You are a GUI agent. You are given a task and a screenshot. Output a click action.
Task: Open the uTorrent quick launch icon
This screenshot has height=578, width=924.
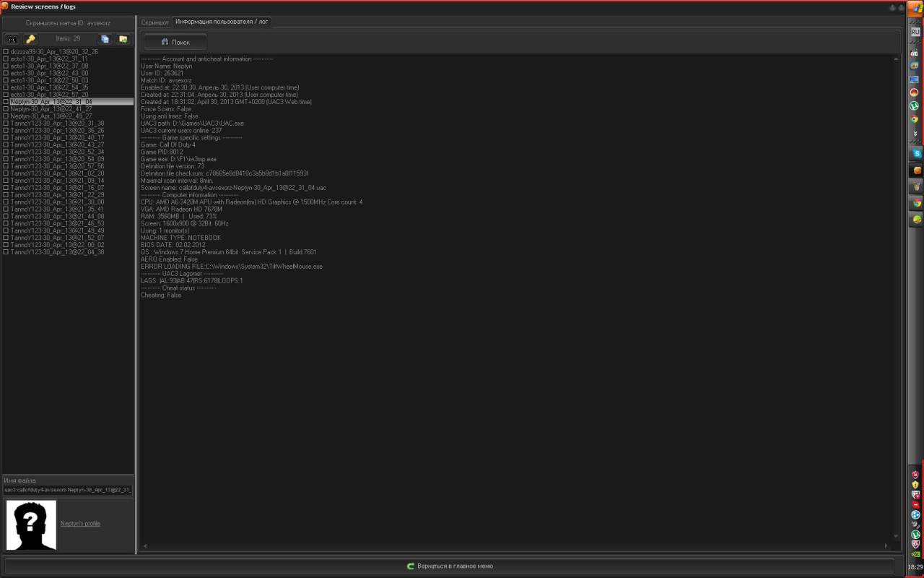pos(915,105)
